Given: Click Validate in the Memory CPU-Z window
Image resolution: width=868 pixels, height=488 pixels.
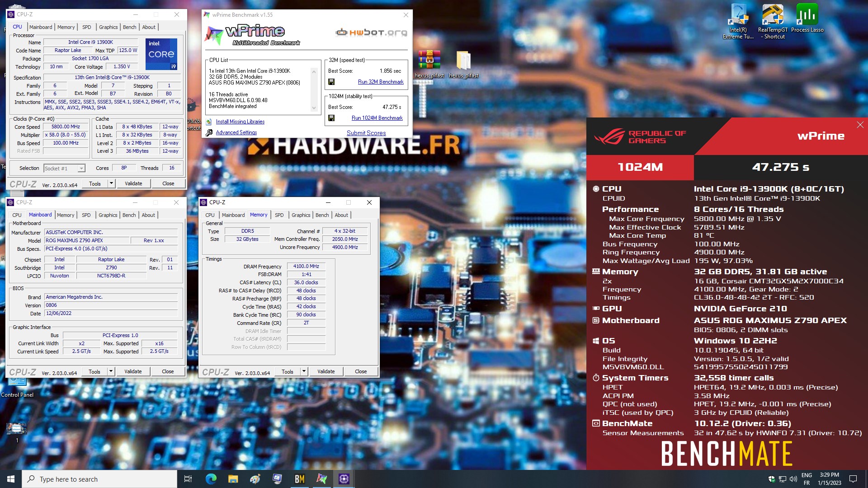Looking at the screenshot, I should [326, 372].
